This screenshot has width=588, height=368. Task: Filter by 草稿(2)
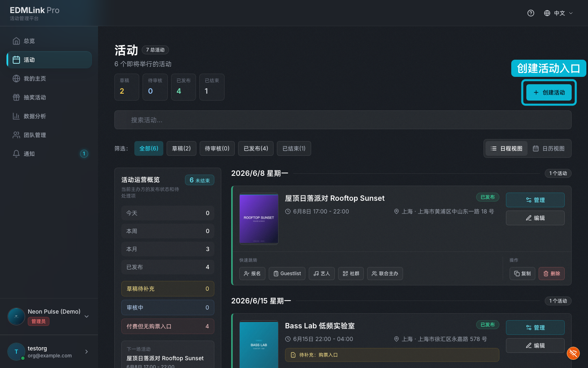(x=181, y=148)
